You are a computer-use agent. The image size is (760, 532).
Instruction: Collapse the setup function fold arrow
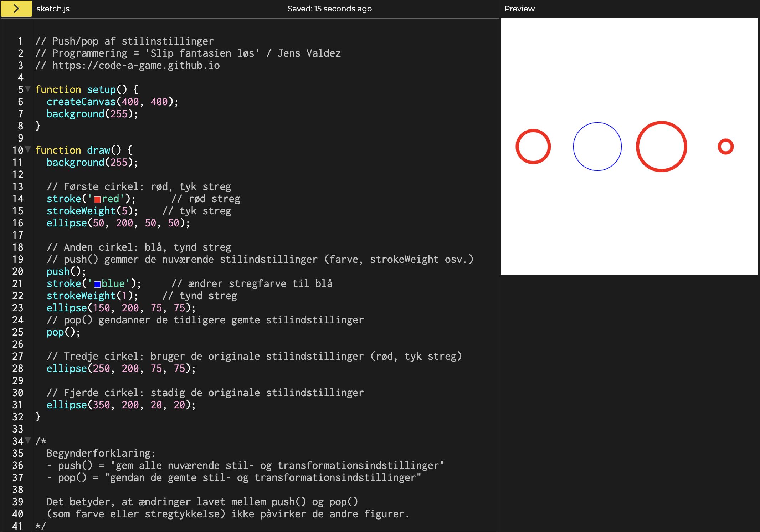pos(28,89)
